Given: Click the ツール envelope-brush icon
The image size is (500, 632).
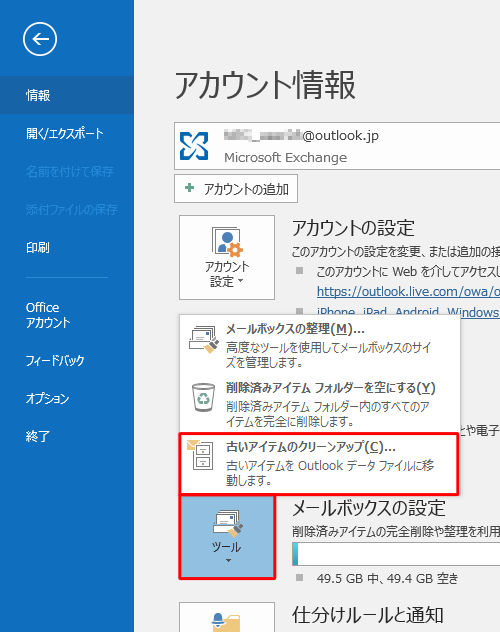Looking at the screenshot, I should coord(227,524).
